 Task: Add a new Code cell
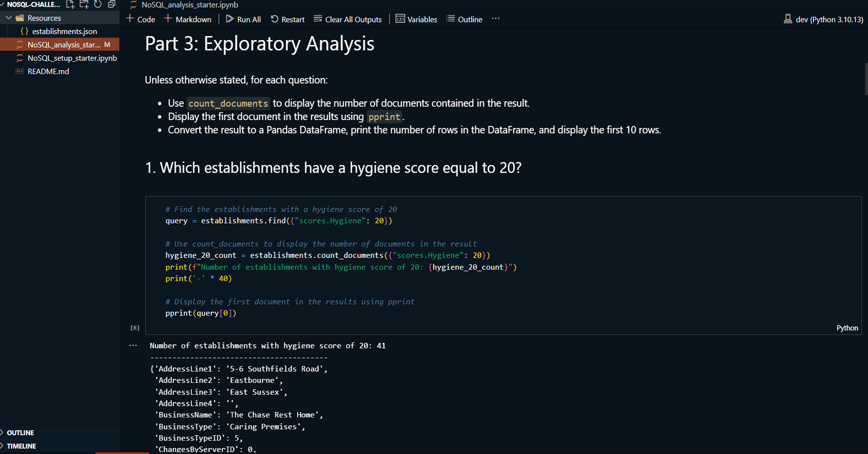(x=141, y=19)
